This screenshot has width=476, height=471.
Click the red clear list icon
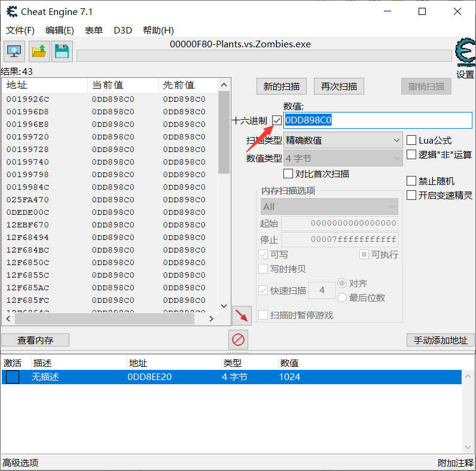tap(239, 339)
